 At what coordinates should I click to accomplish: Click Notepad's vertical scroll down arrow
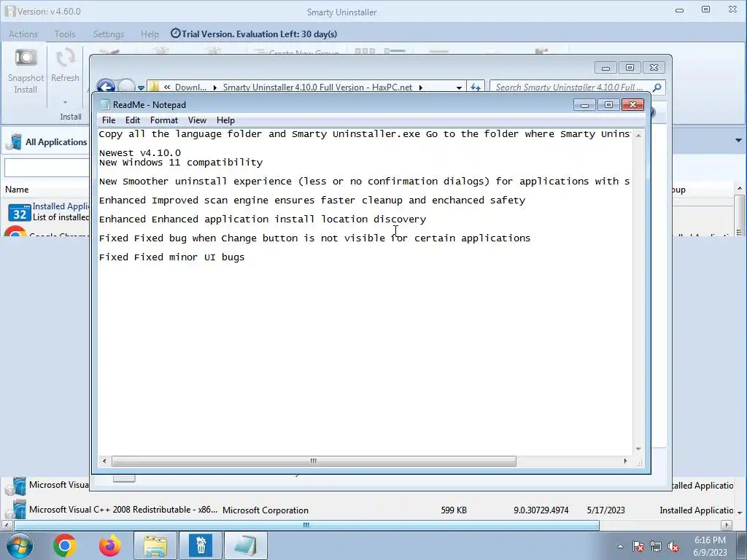(638, 449)
